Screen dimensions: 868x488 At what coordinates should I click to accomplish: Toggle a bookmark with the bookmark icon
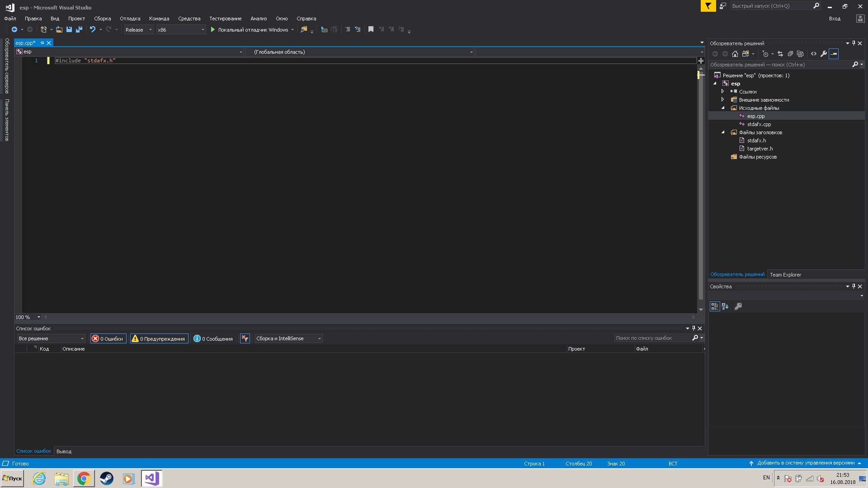371,30
